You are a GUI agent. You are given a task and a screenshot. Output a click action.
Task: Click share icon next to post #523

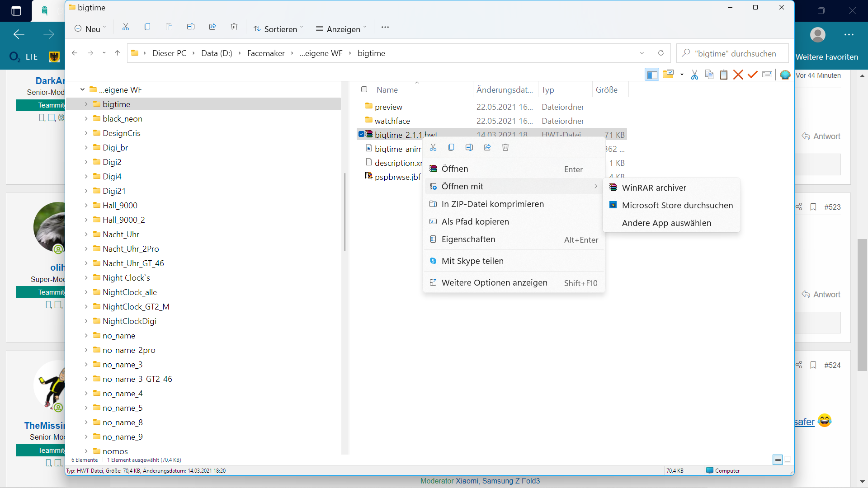(799, 206)
